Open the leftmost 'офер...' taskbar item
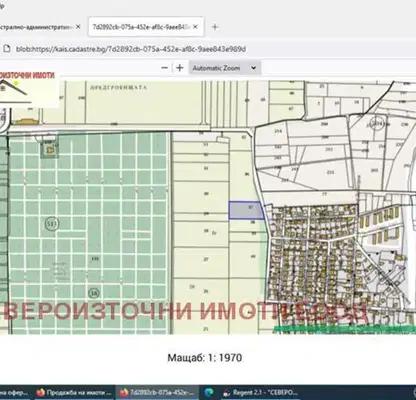The width and height of the screenshot is (416, 400). tap(15, 393)
